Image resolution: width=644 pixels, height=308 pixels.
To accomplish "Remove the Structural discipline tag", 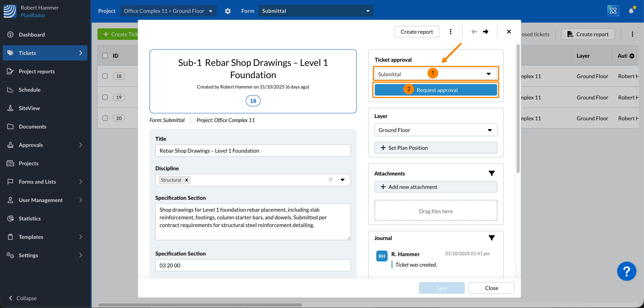I will click(x=186, y=180).
